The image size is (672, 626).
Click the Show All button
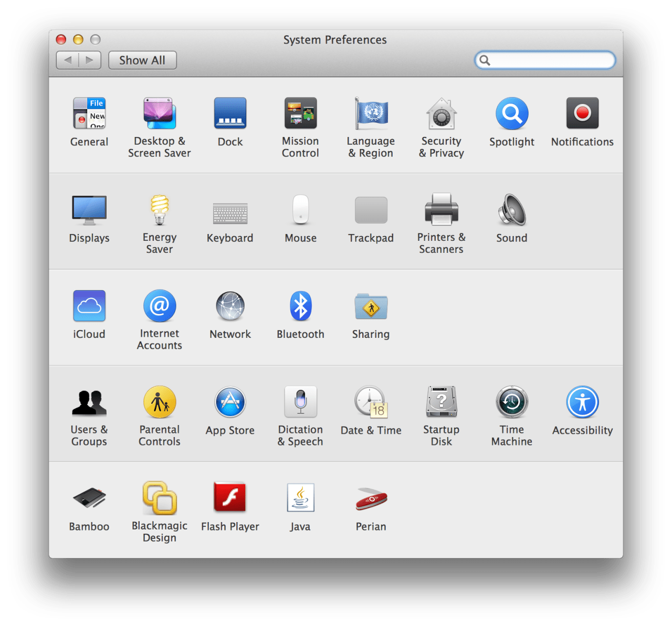[x=142, y=60]
